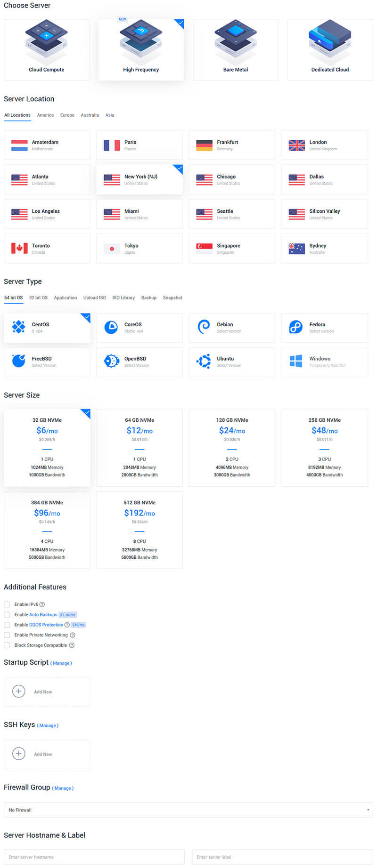Open Manage link beside Startup Script
This screenshot has height=868, width=377.
coord(61,663)
